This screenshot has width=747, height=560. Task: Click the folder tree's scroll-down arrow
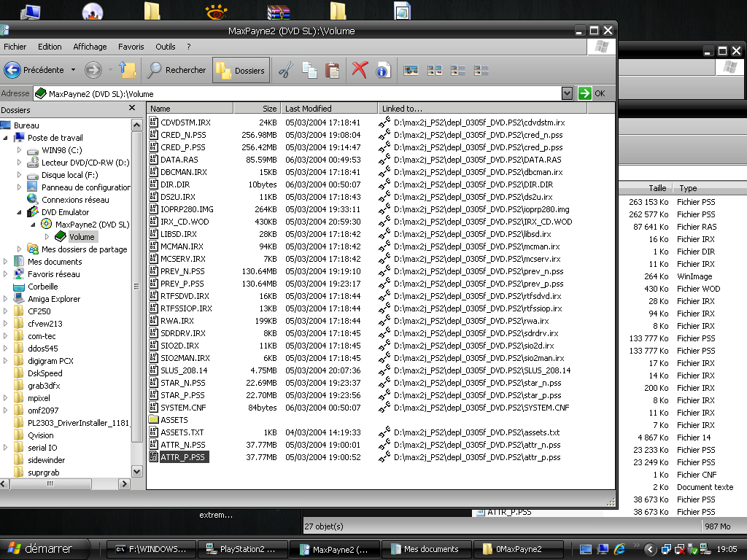pyautogui.click(x=136, y=472)
